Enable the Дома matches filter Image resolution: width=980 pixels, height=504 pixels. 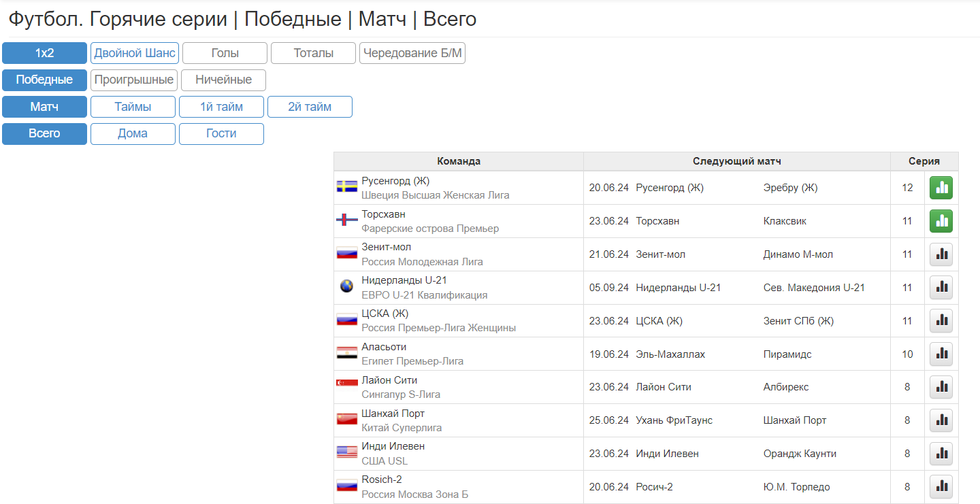tap(133, 133)
